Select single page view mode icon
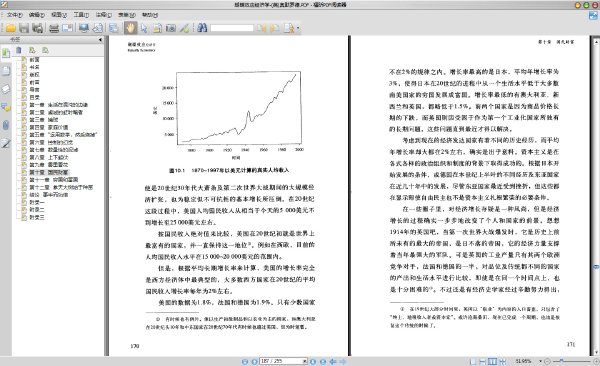600x366 pixels. point(473,361)
